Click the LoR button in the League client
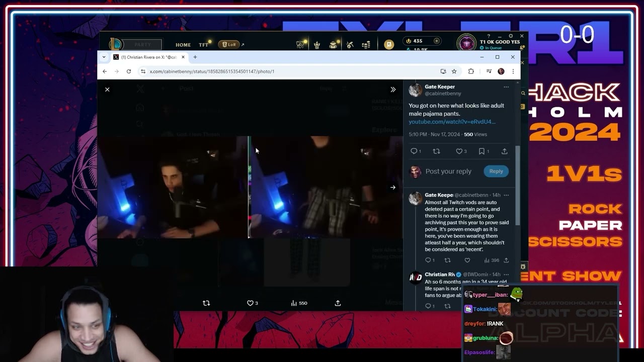This screenshot has height=362, width=644. (x=229, y=44)
